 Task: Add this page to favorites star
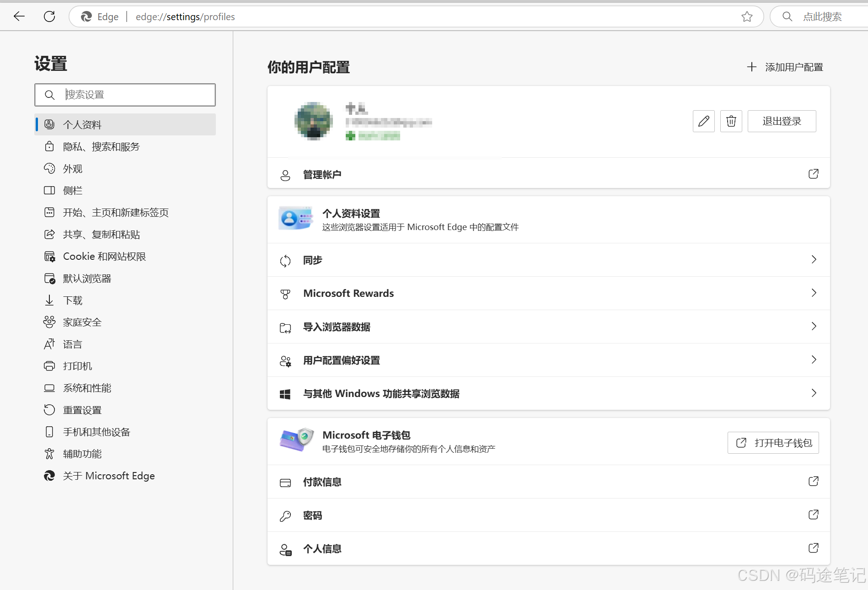click(x=747, y=16)
